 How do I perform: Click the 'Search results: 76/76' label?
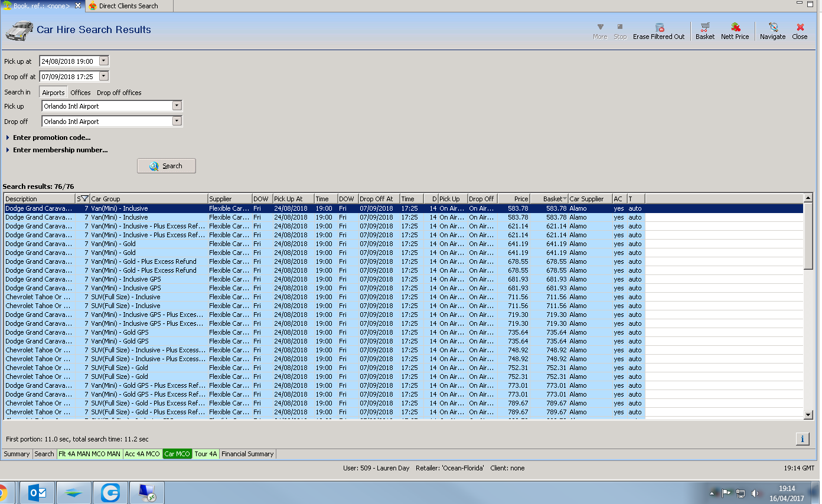(x=38, y=186)
